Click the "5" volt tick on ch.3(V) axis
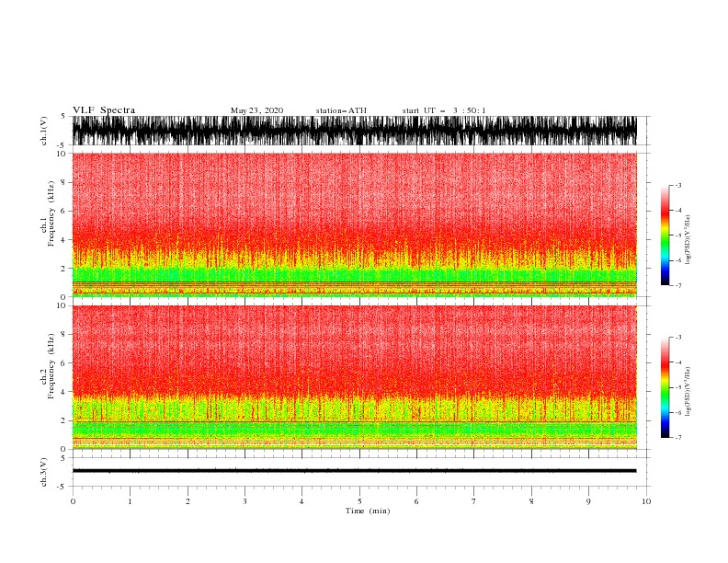This screenshot has height=563, width=728. (x=63, y=458)
